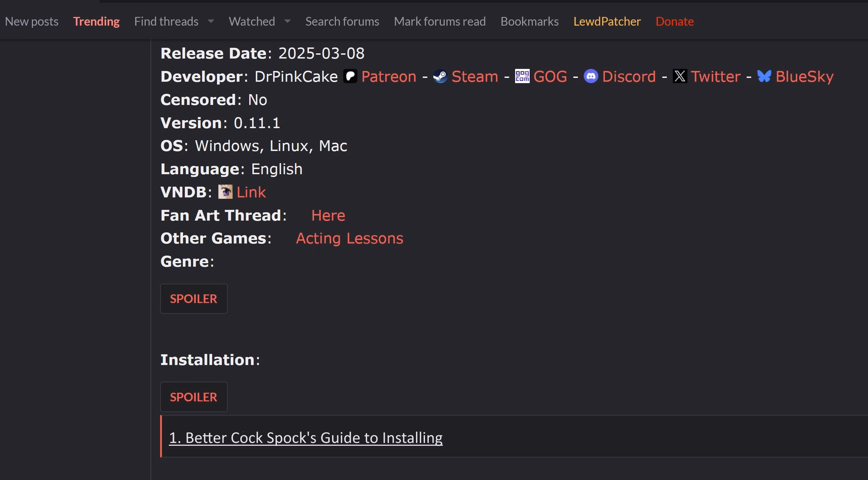Screen dimensions: 868x480
Task: Open the Bookmarks page
Action: (529, 21)
